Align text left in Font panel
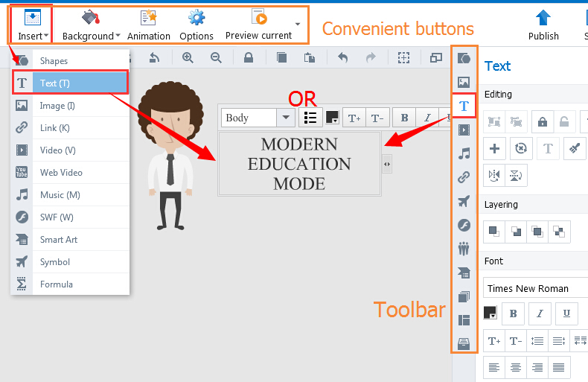This screenshot has height=382, width=588. [x=494, y=367]
